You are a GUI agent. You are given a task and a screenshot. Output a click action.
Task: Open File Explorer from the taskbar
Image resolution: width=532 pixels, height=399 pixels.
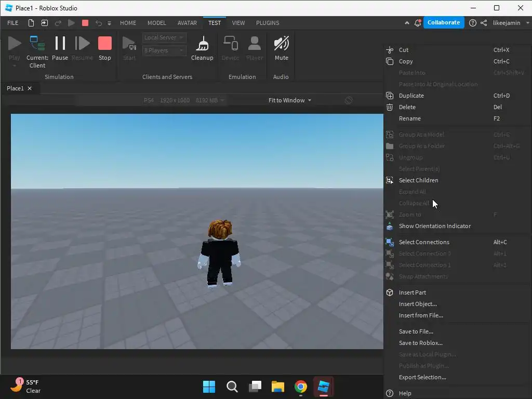(278, 387)
